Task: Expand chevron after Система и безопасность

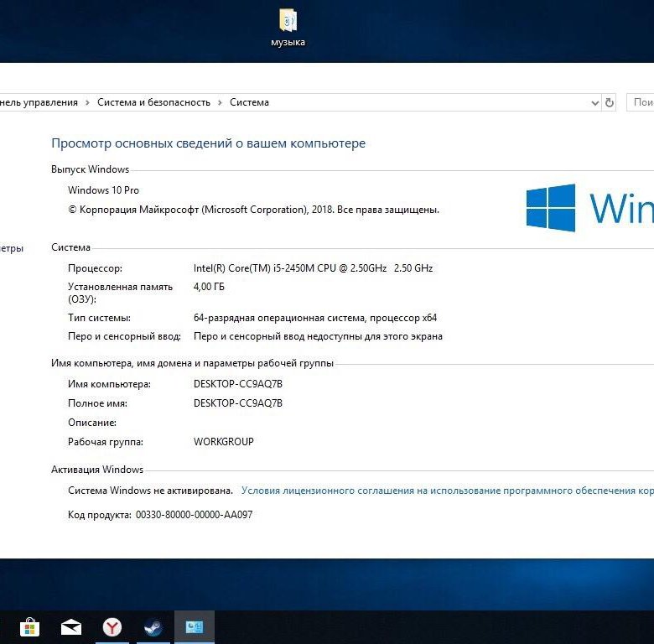Action: click(x=221, y=102)
